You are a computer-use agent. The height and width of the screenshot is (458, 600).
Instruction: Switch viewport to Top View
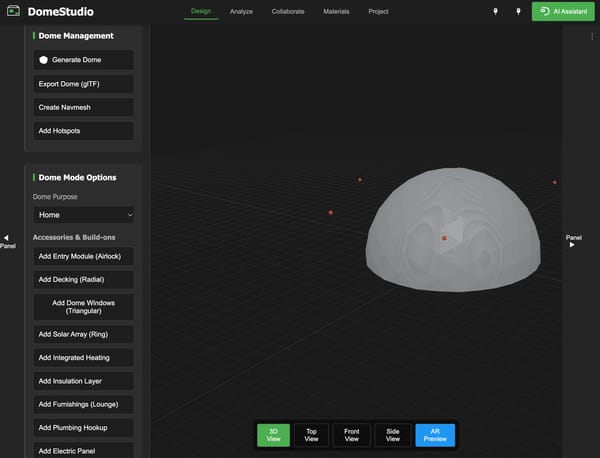click(311, 435)
